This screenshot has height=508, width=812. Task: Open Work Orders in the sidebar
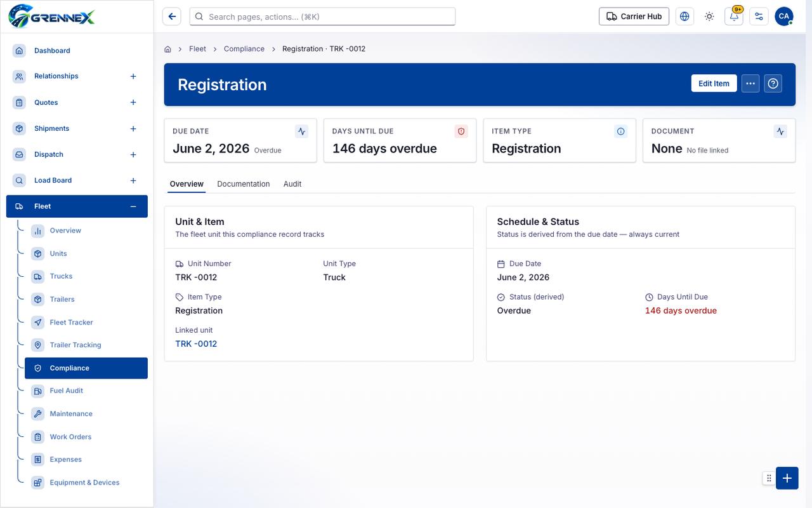tap(86, 437)
